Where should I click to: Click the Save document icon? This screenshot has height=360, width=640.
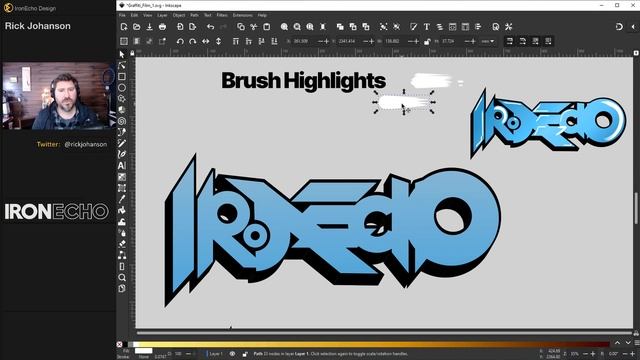coord(149,27)
